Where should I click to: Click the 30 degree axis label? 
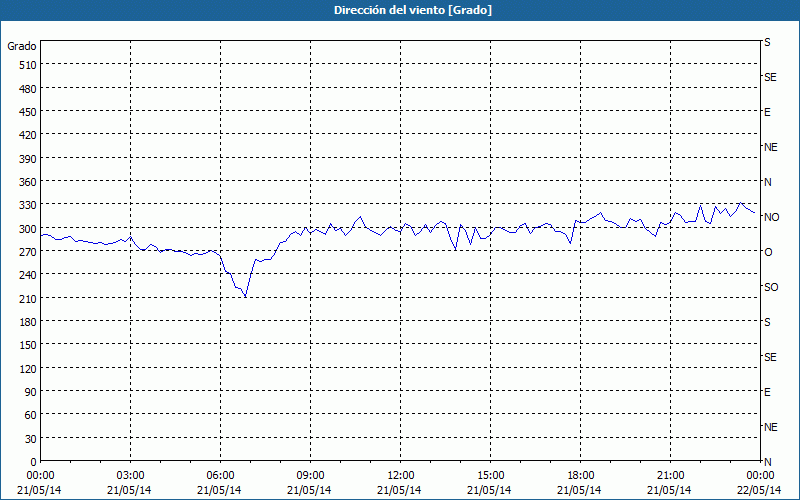tap(31, 439)
